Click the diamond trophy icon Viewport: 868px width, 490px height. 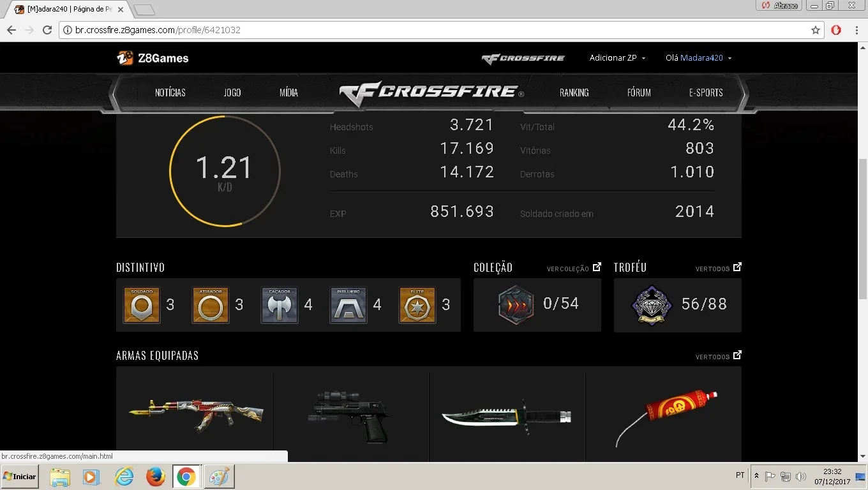[652, 305]
